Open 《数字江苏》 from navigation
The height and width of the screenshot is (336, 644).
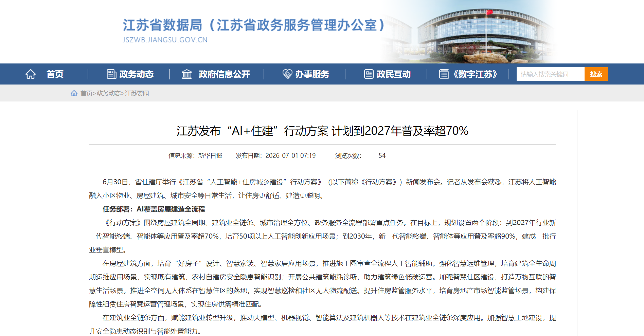coord(475,74)
